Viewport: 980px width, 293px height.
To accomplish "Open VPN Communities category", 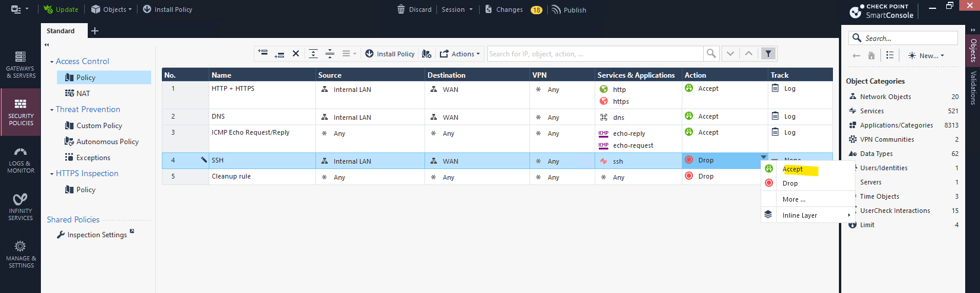I will [x=904, y=139].
